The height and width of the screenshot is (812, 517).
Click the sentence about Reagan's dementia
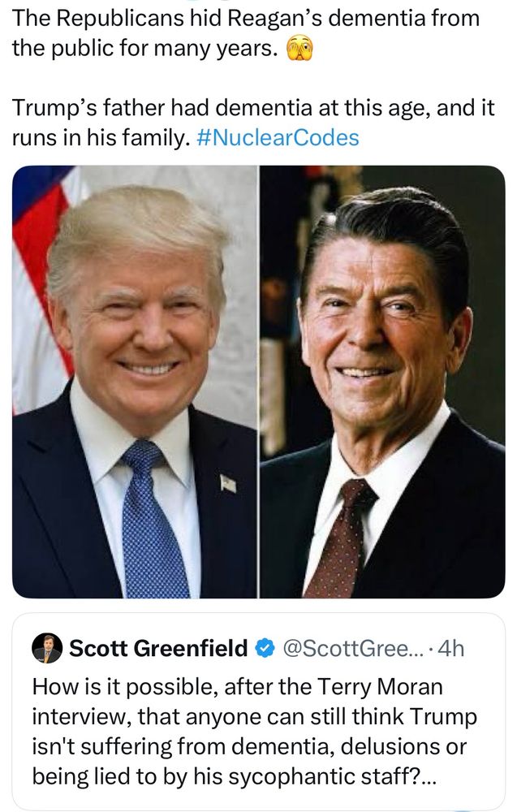pos(246,33)
